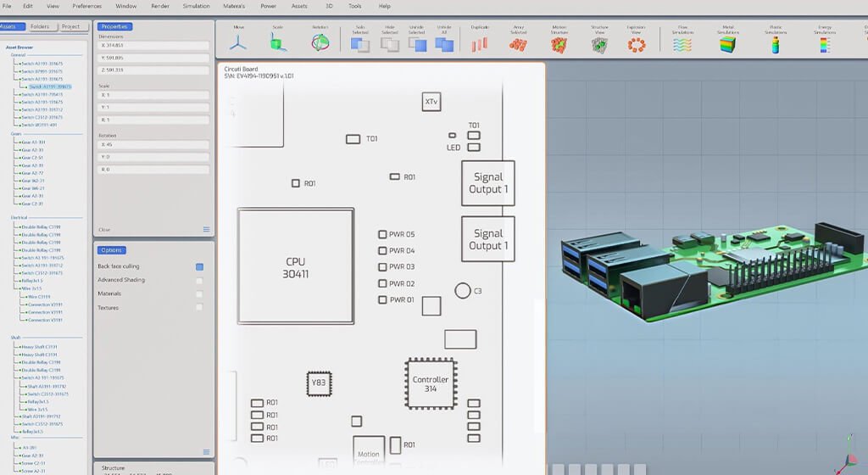Click the Array Selected icon
This screenshot has width=868, height=475.
click(518, 45)
